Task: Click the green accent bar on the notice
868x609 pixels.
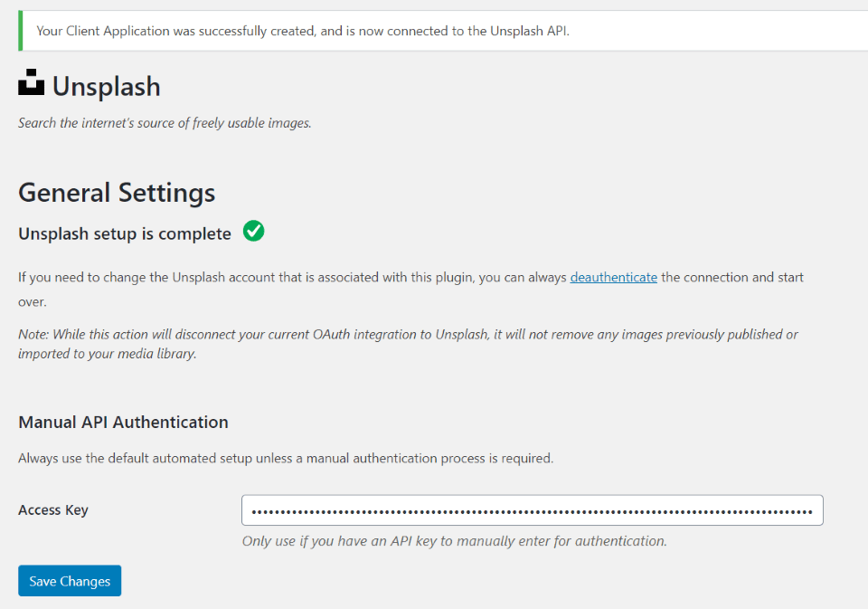Action: click(20, 30)
